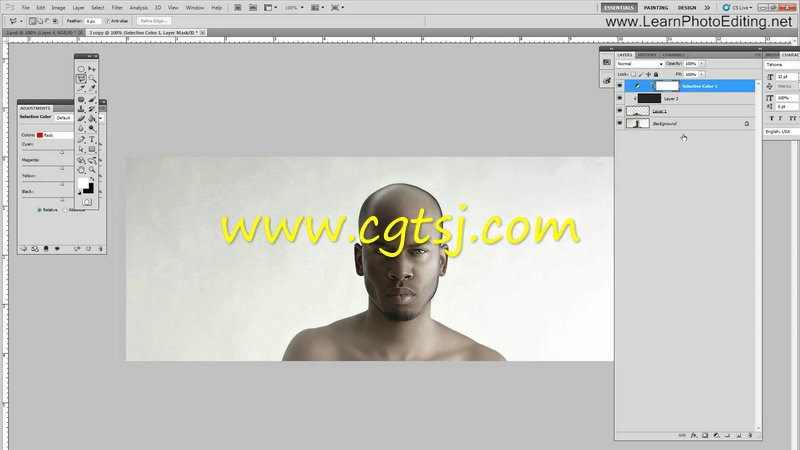
Task: Select the Relative radio button
Action: pyautogui.click(x=39, y=210)
